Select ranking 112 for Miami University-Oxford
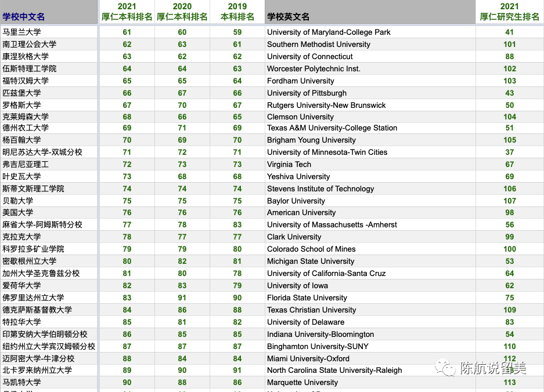 coord(510,358)
